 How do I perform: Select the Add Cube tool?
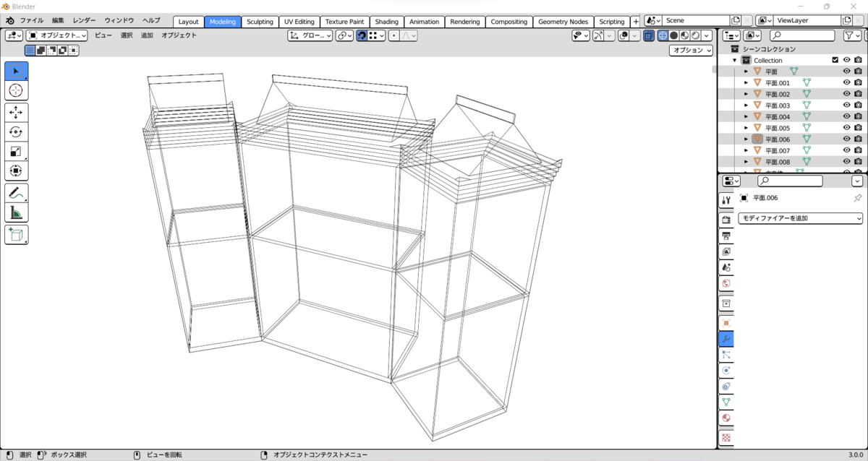(17, 235)
